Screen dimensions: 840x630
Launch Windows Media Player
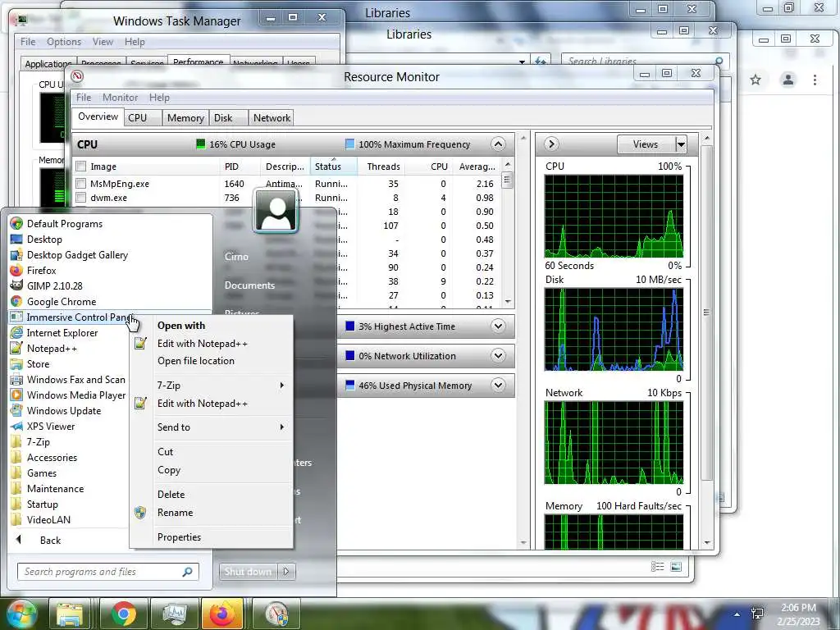76,395
